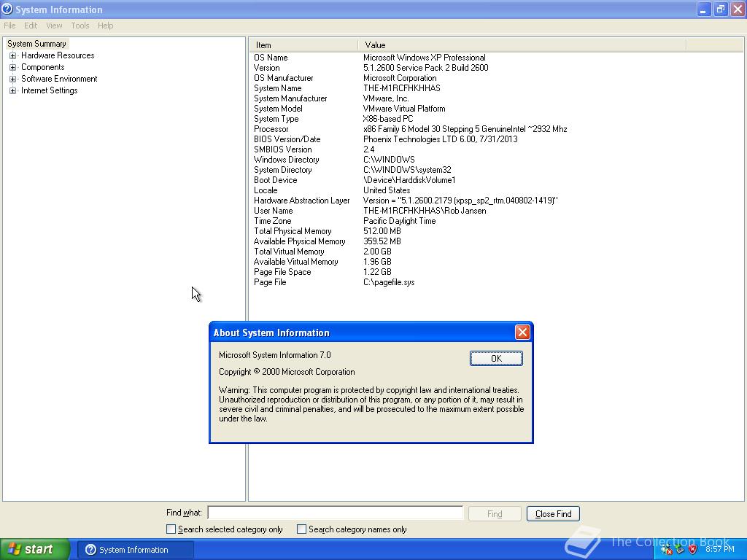The height and width of the screenshot is (560, 747).
Task: Minimize the System Information window
Action: [x=704, y=9]
